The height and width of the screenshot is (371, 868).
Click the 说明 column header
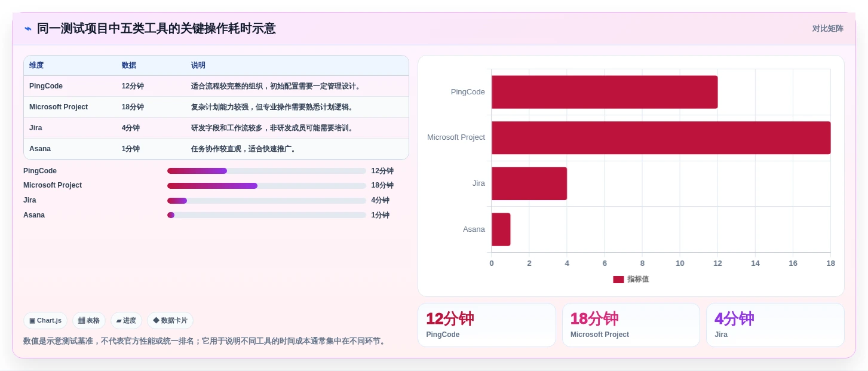198,65
